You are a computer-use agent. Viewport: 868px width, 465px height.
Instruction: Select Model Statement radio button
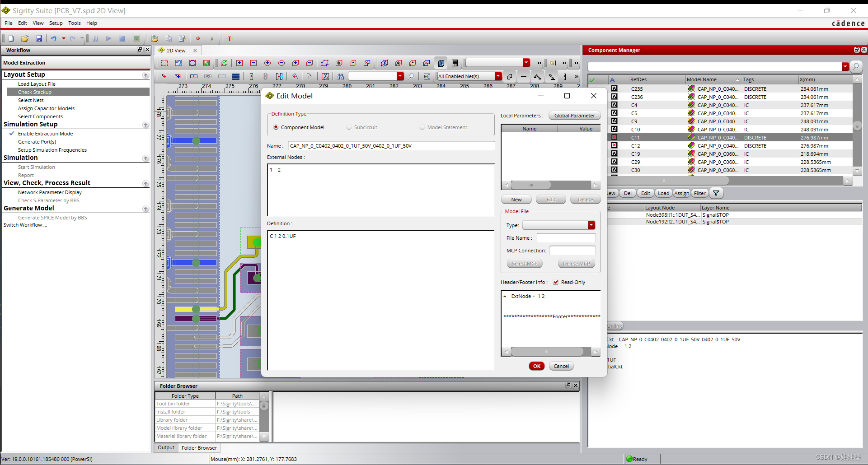click(422, 127)
